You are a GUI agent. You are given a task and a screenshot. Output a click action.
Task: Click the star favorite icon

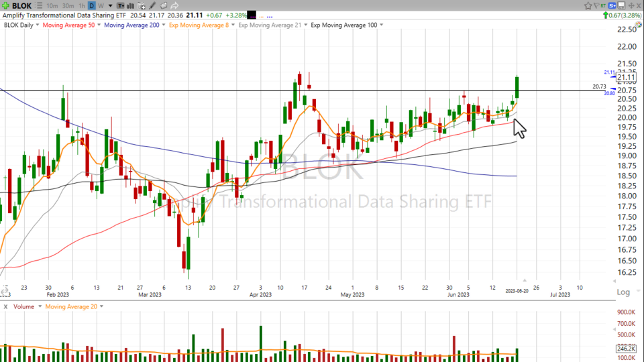(x=588, y=6)
